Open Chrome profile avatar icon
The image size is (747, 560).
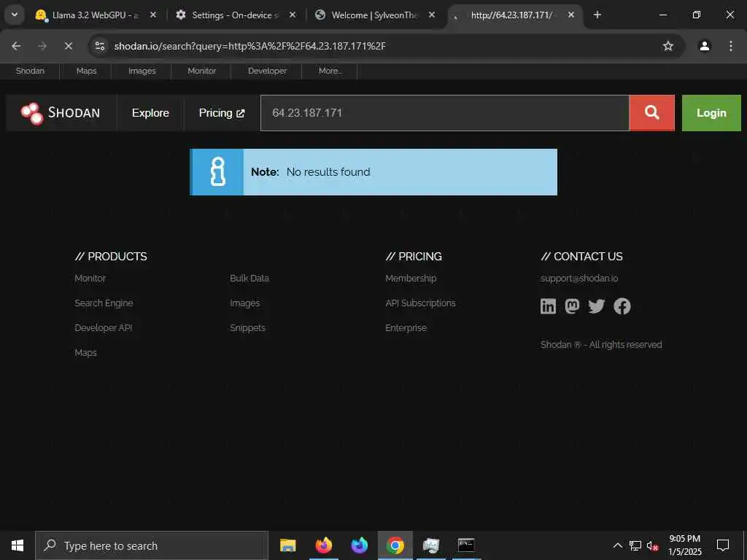click(705, 46)
